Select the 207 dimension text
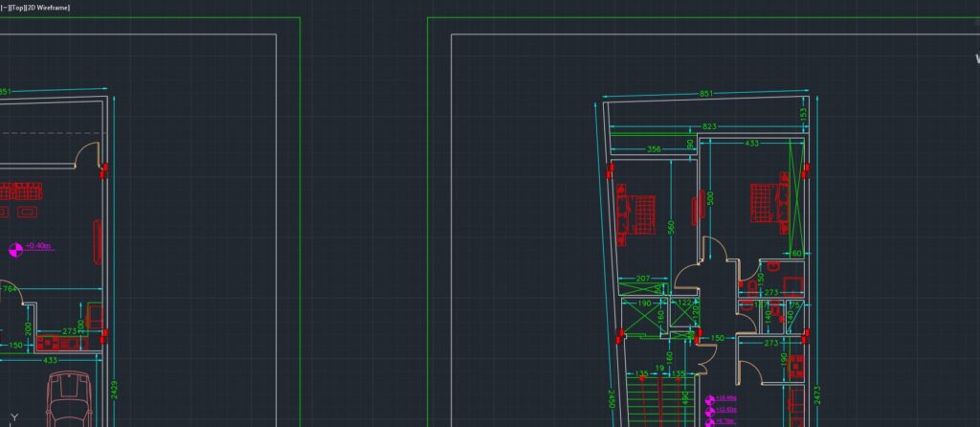 (x=642, y=279)
